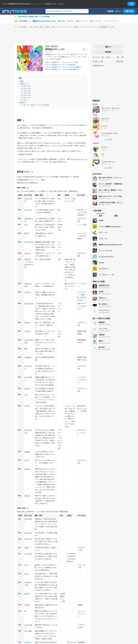138x644 pixels.
Task: Collapse the 目次 table of contents
Action: (85, 78)
